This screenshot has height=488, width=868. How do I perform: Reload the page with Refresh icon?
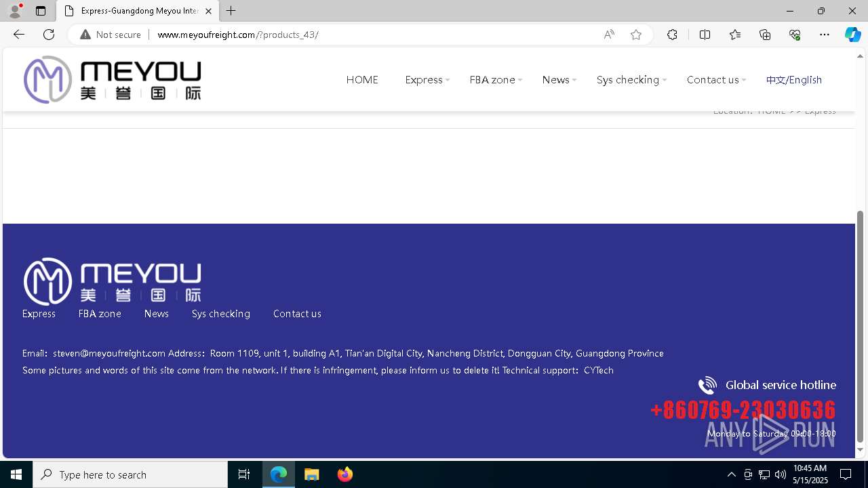(x=49, y=35)
